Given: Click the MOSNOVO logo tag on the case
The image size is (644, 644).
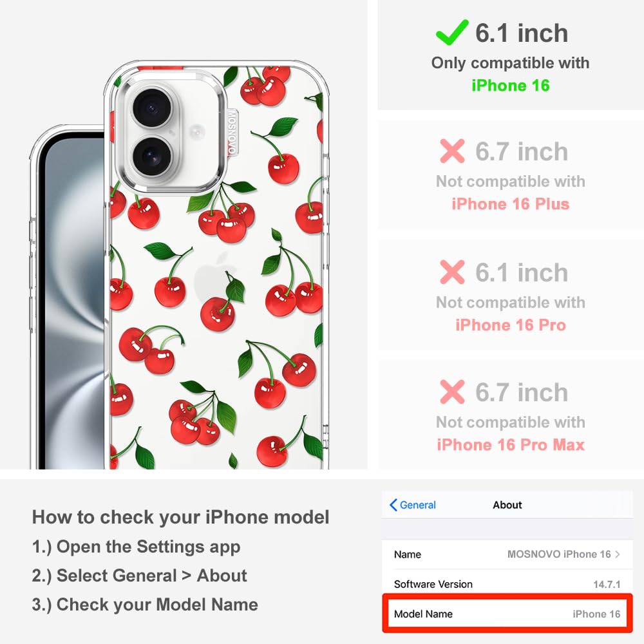Looking at the screenshot, I should (x=232, y=132).
